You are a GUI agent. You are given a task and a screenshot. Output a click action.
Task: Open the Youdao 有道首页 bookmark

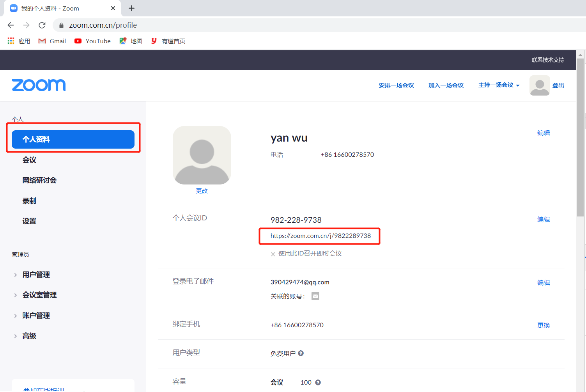168,41
